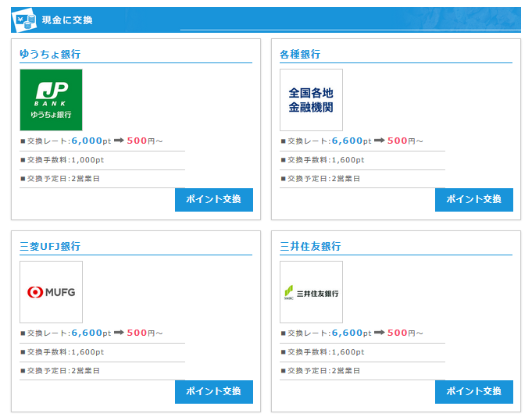Click the MUFG logo image
532x417 pixels.
click(x=51, y=292)
